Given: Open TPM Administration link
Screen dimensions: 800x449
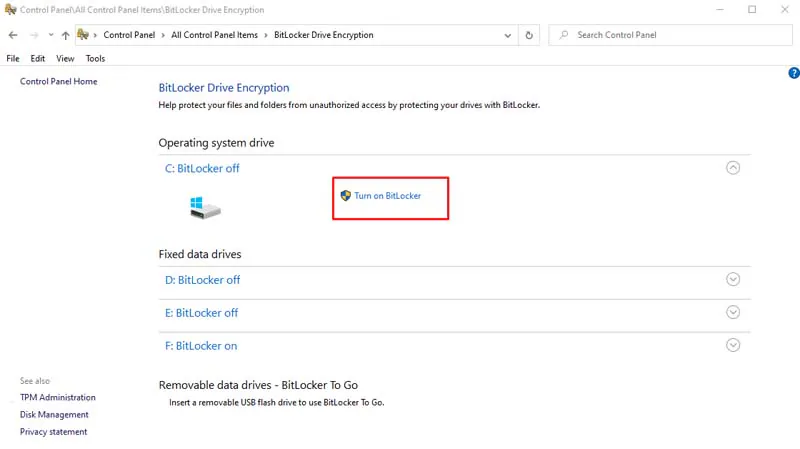Looking at the screenshot, I should click(58, 397).
